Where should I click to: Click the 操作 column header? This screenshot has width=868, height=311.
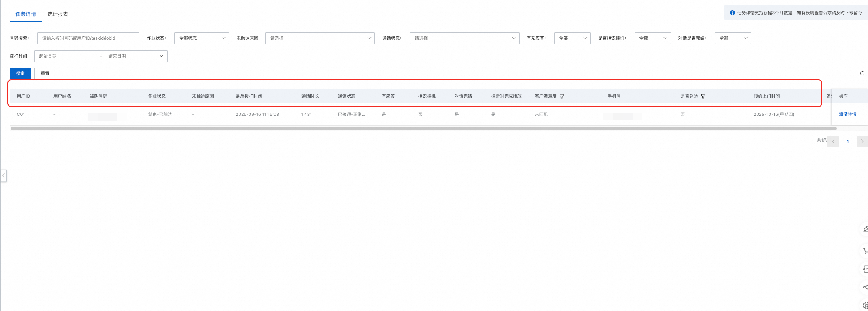(843, 96)
